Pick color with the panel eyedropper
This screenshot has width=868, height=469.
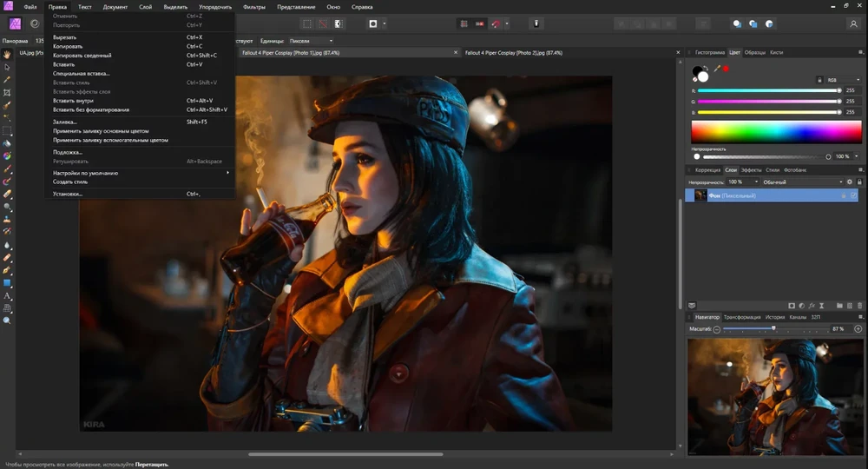(x=717, y=69)
